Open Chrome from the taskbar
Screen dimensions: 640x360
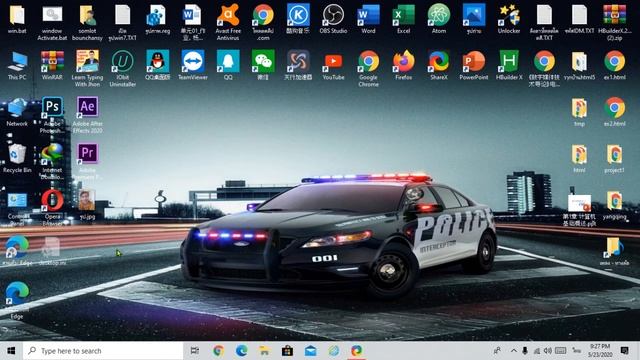(x=218, y=351)
